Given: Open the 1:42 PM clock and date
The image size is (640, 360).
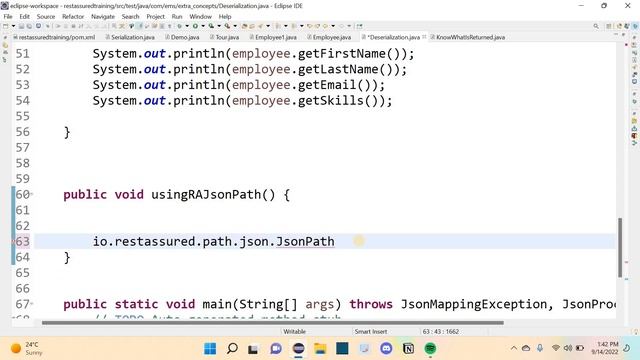Looking at the screenshot, I should [605, 348].
